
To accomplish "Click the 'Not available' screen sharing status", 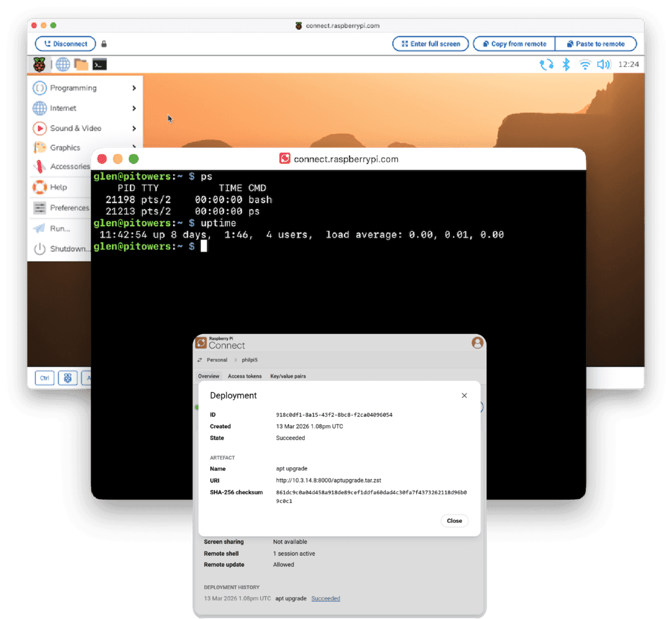I will coord(290,542).
